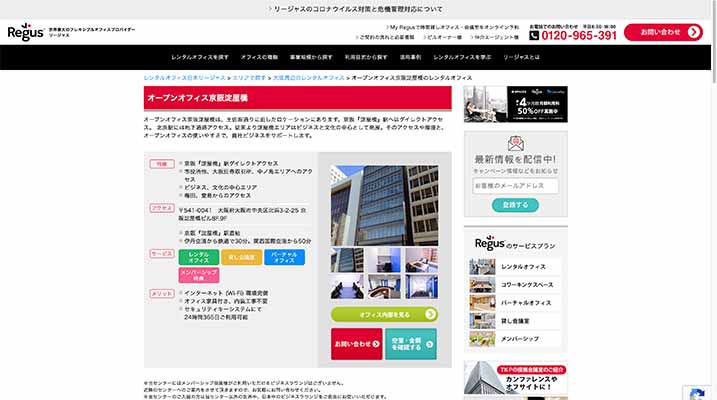
Task: Open the 事業規模から探す nav menu
Action: (x=311, y=57)
